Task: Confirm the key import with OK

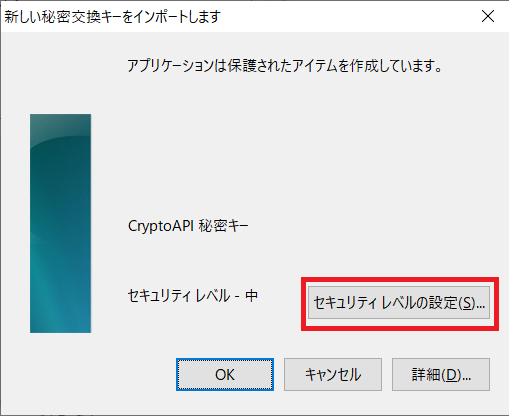Action: coord(225,375)
